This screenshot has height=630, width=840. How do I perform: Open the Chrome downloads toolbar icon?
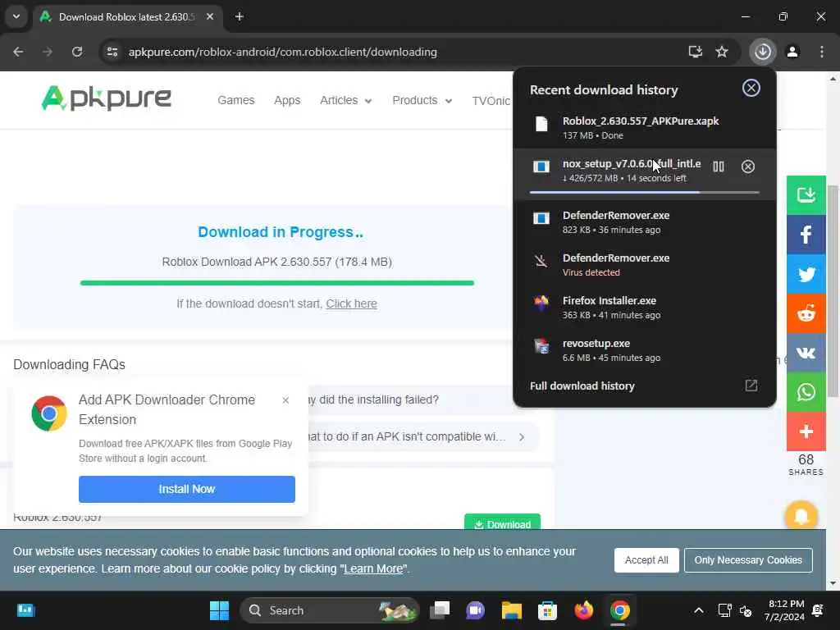(x=762, y=52)
